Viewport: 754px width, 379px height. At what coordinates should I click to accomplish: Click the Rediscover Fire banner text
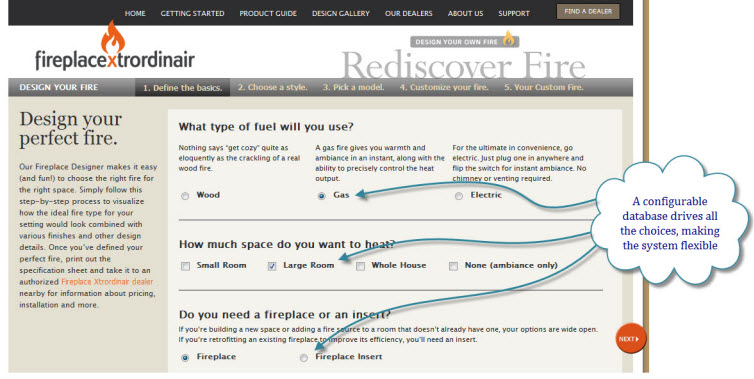463,64
